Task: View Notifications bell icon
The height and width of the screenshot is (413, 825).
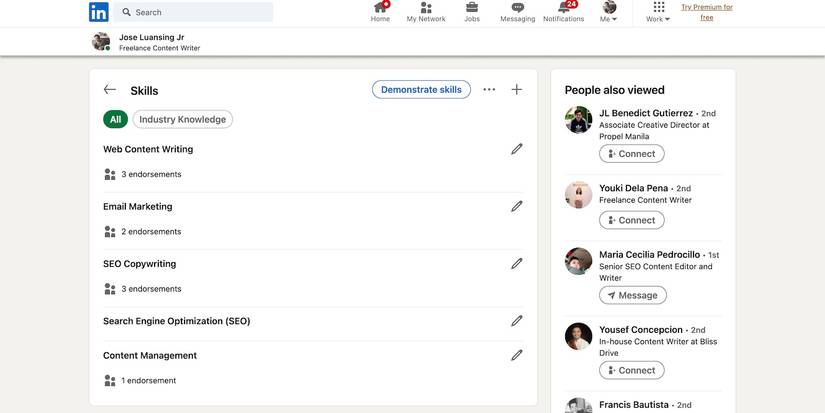Action: pyautogui.click(x=565, y=7)
